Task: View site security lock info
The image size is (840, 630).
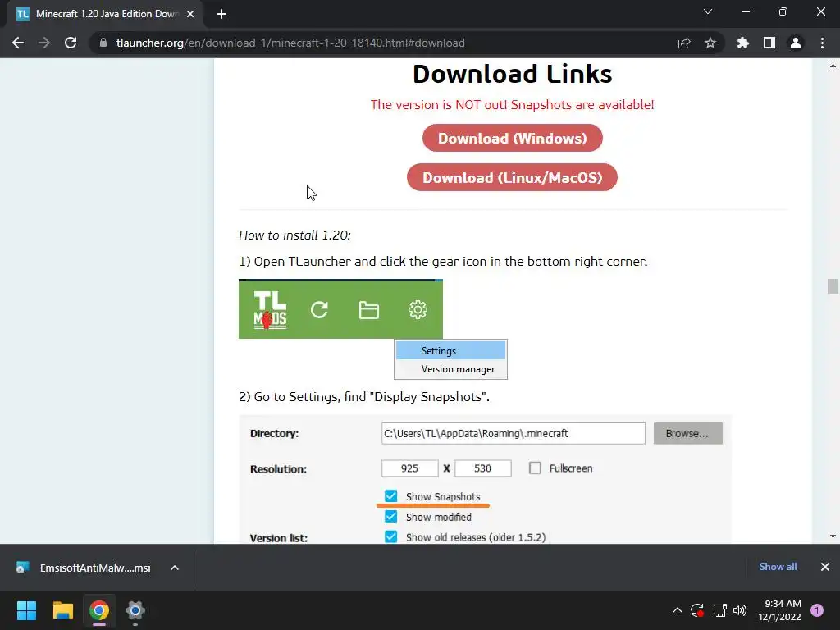Action: 103,43
